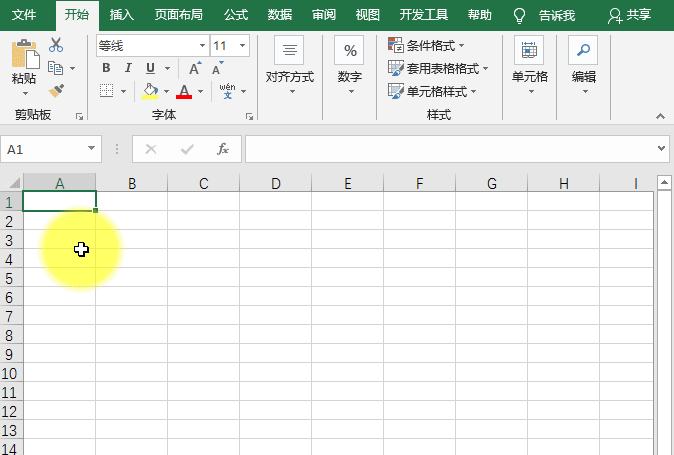Viewport: 674px width, 455px height.
Task: Switch to the Insert (插入) tab
Action: click(122, 15)
